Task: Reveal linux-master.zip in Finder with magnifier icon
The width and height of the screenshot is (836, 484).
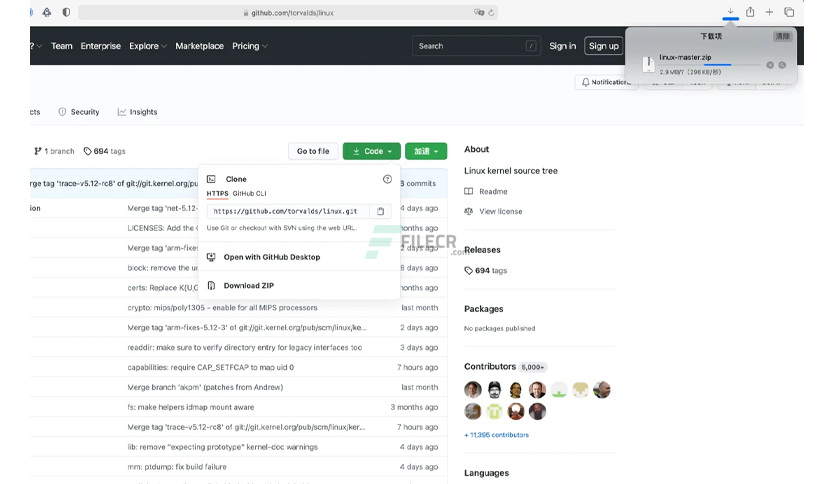Action: 782,65
